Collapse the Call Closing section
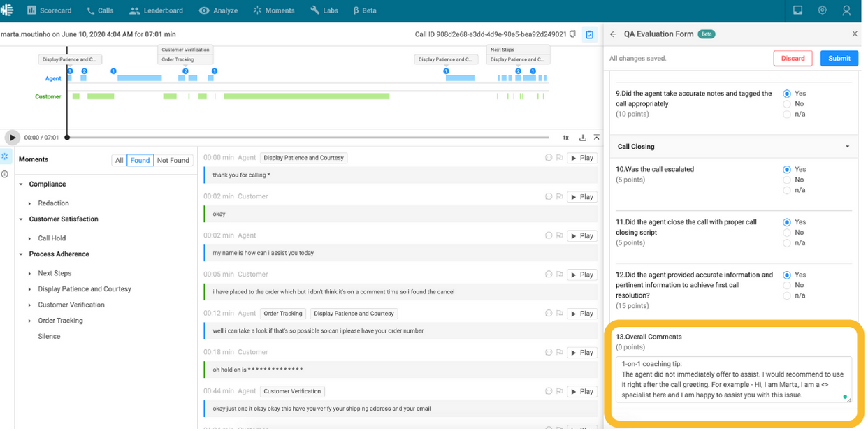Image resolution: width=868 pixels, height=431 pixels. (x=847, y=147)
